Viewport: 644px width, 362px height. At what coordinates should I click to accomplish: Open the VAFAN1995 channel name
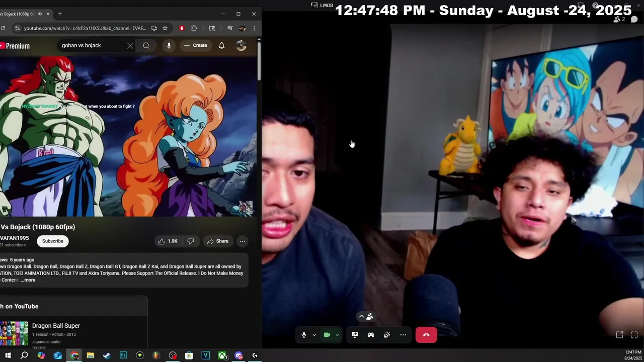(x=15, y=238)
